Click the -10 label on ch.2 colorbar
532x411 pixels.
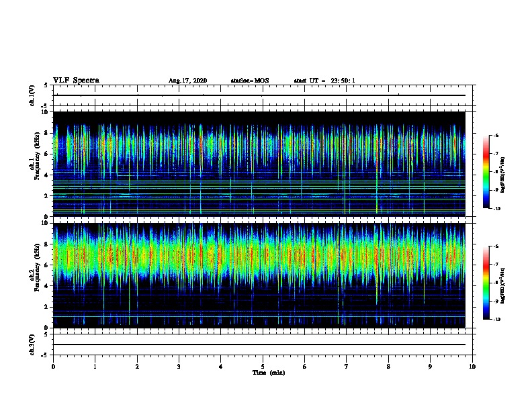[x=496, y=320]
